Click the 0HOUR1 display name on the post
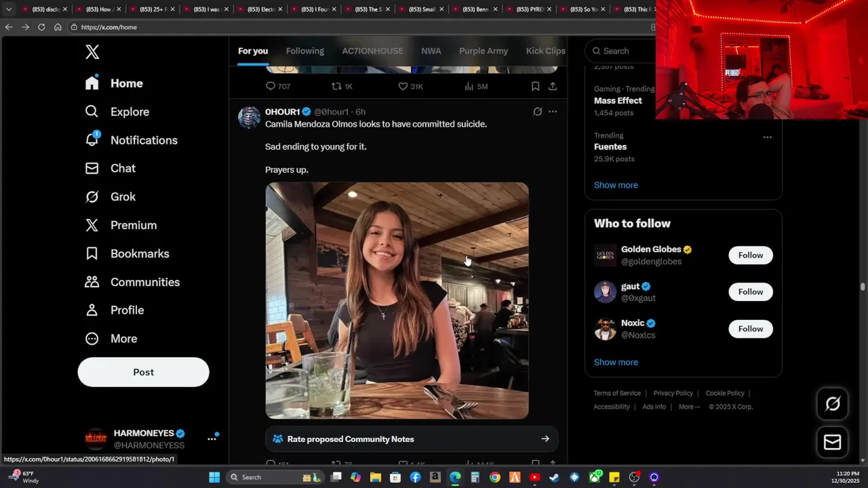 282,112
